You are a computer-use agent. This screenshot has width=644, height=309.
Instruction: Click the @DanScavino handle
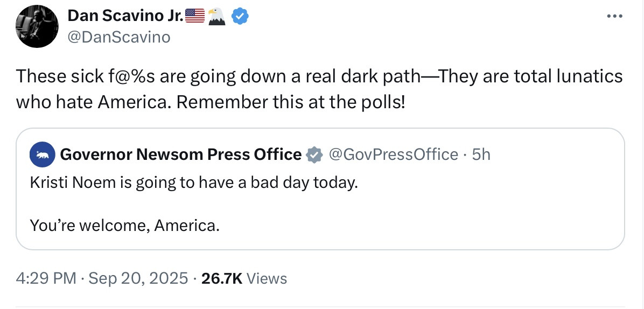pyautogui.click(x=118, y=37)
